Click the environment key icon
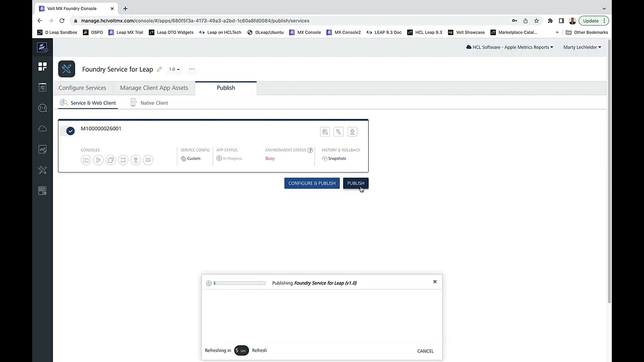The image size is (644, 362). (339, 132)
